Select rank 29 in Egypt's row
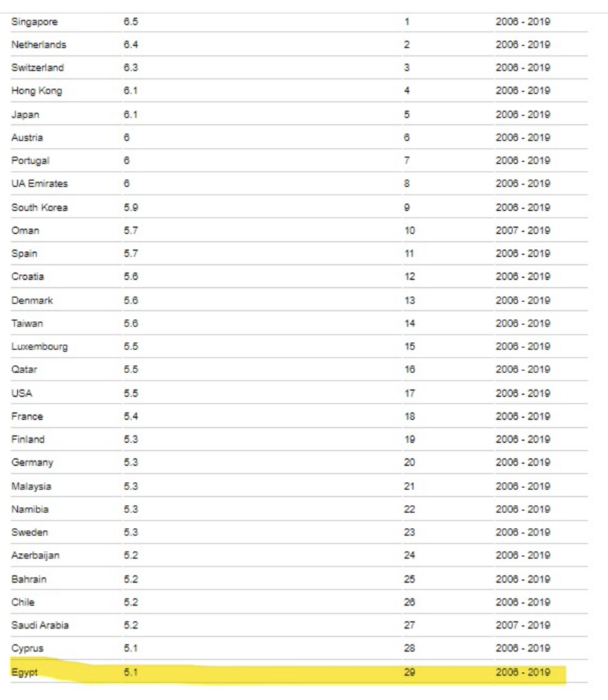Screen dimensions: 608x700 [x=410, y=672]
